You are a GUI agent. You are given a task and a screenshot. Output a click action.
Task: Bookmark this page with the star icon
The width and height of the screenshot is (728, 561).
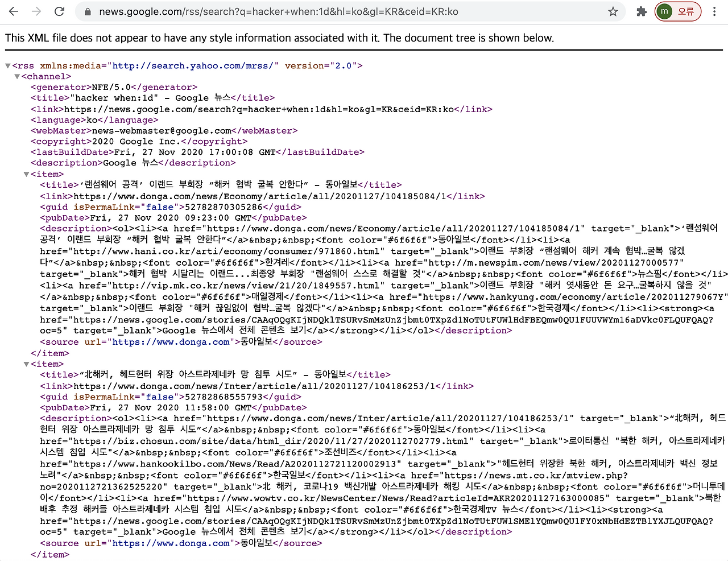tap(613, 12)
